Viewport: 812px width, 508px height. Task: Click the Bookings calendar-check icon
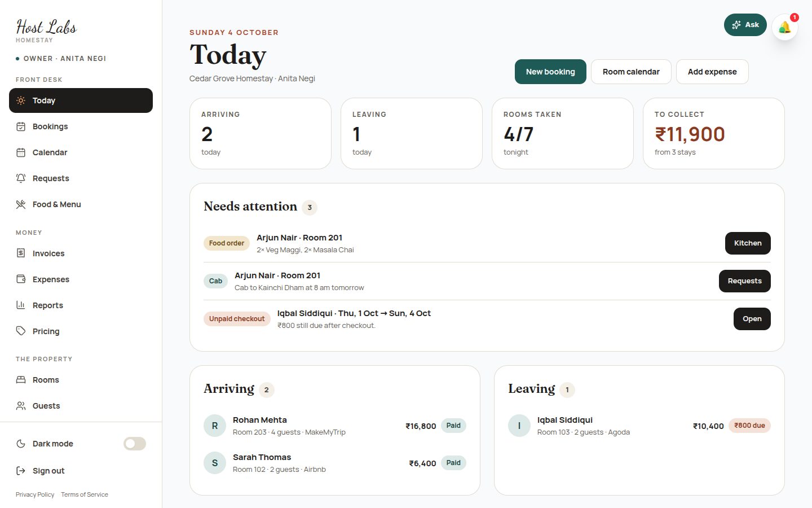[x=21, y=126]
